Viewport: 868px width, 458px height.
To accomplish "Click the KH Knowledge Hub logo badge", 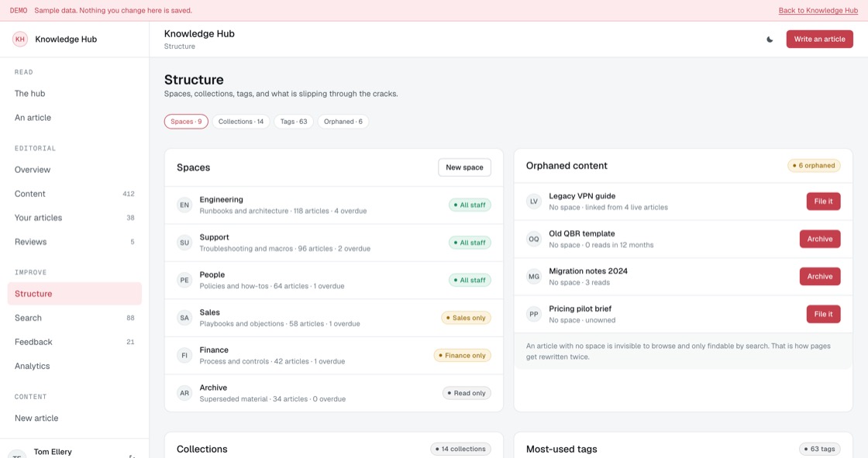I will pyautogui.click(x=20, y=40).
